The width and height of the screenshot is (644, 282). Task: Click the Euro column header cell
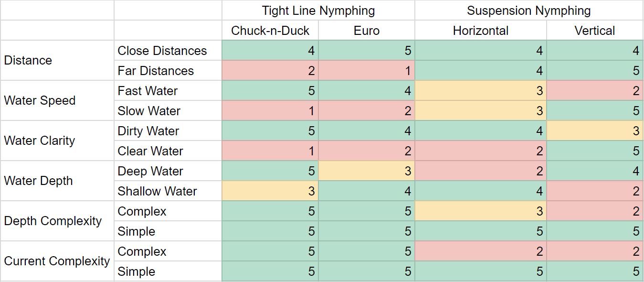click(367, 31)
